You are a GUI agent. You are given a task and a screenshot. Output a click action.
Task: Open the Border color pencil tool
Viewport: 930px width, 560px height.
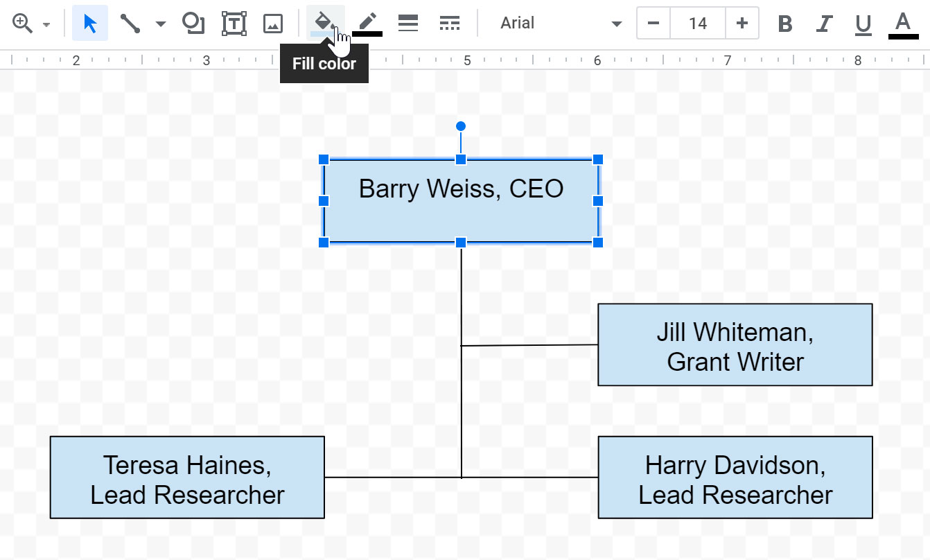pos(367,24)
